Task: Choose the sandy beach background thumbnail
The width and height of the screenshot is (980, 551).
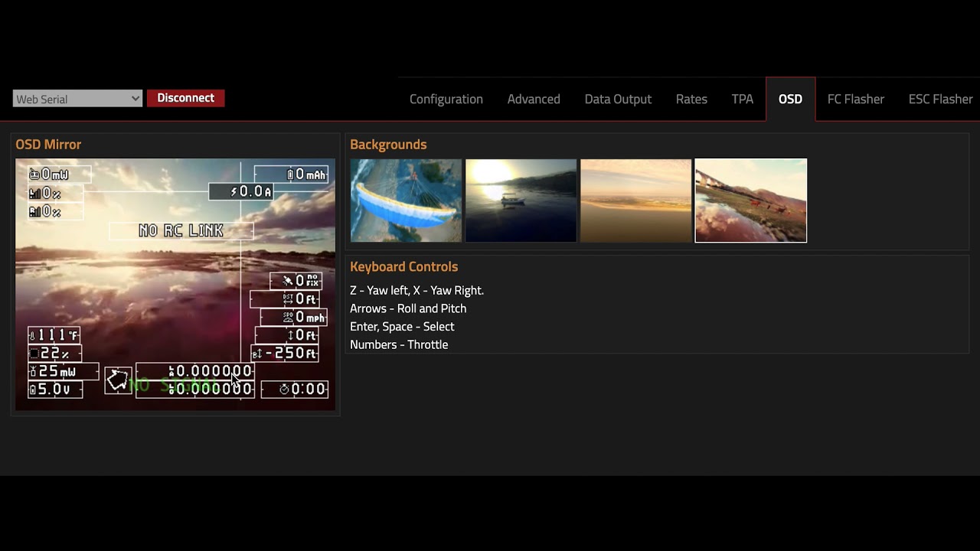Action: [635, 201]
